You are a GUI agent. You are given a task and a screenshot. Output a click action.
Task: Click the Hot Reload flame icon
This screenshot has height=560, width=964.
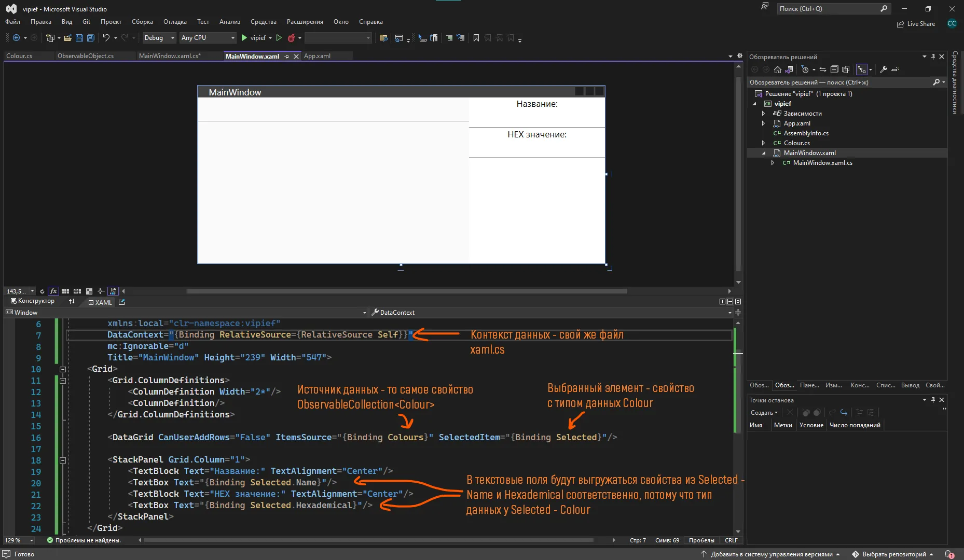[292, 38]
